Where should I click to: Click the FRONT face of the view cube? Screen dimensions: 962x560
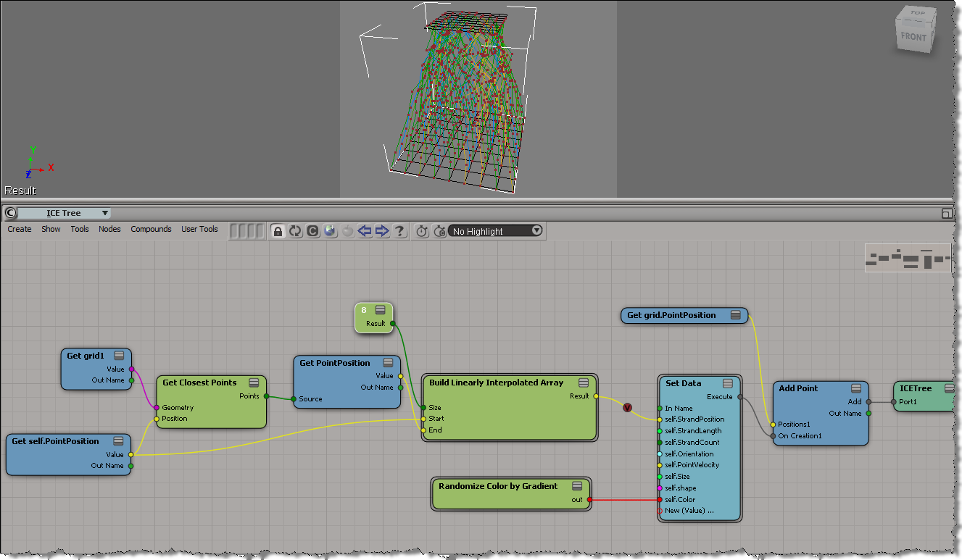coord(913,37)
